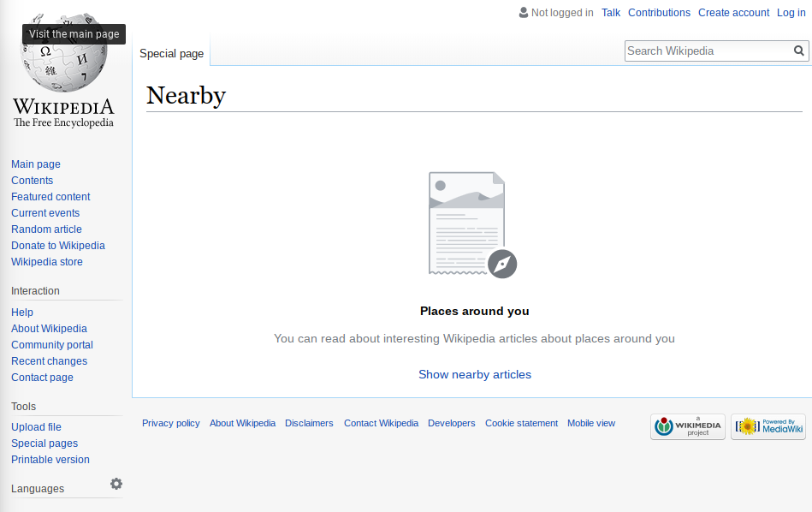Open Featured content in sidebar
The image size is (812, 512).
coord(50,197)
